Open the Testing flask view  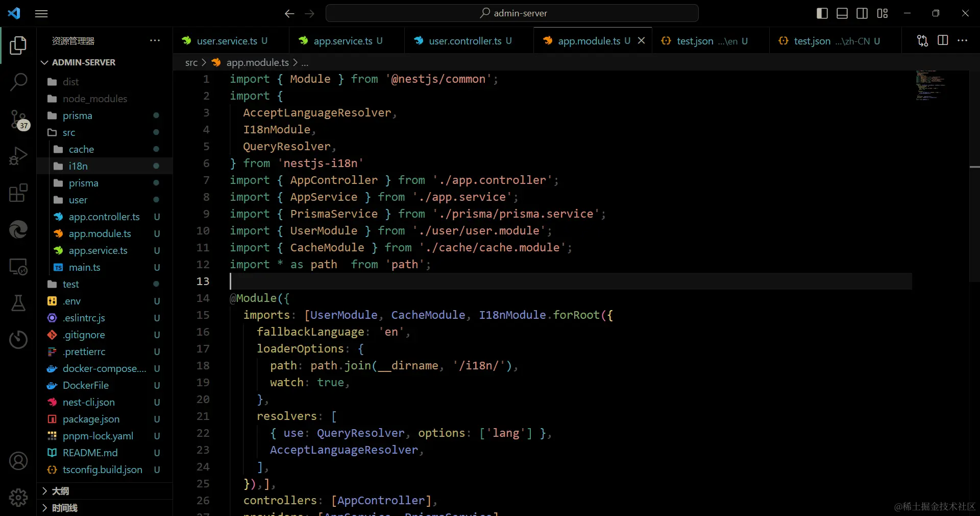[18, 303]
